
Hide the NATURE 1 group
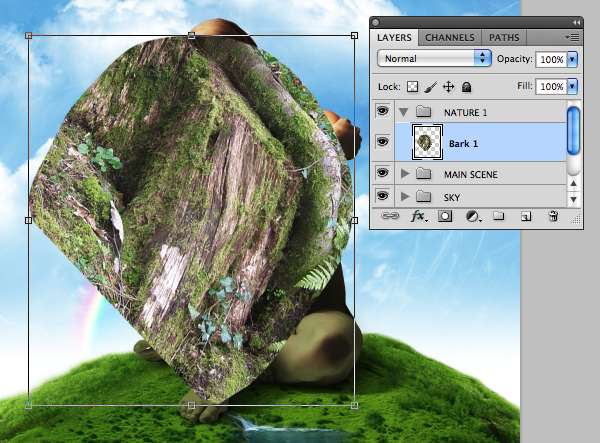[x=382, y=111]
